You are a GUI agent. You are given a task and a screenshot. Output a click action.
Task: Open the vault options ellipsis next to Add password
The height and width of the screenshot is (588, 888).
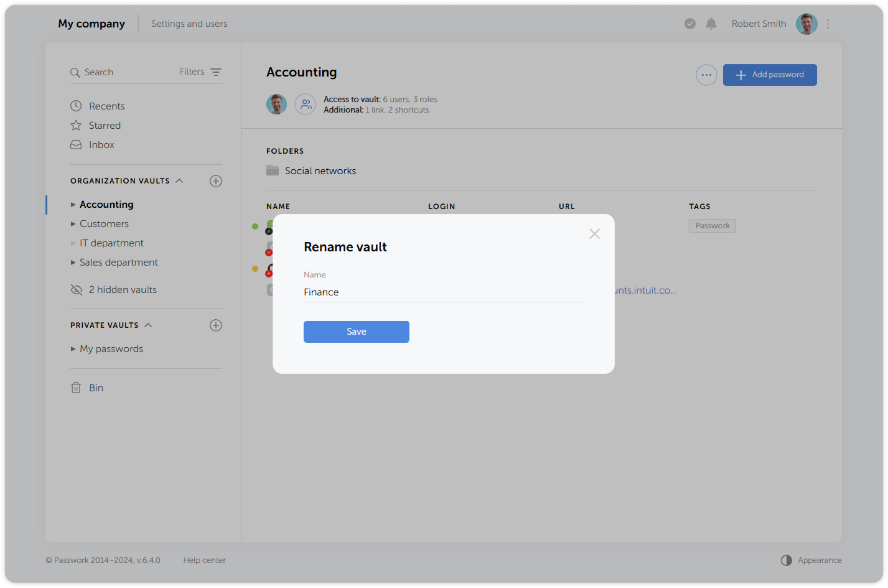[706, 75]
